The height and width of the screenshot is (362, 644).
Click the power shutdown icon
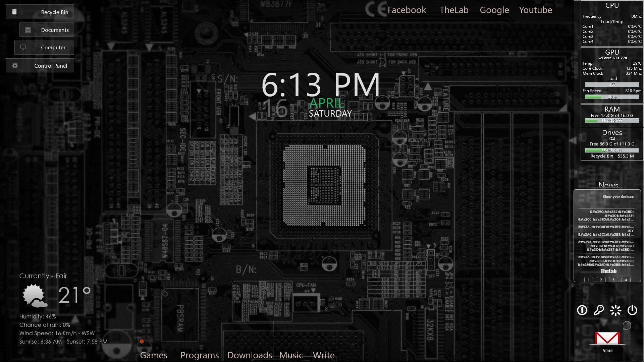632,310
